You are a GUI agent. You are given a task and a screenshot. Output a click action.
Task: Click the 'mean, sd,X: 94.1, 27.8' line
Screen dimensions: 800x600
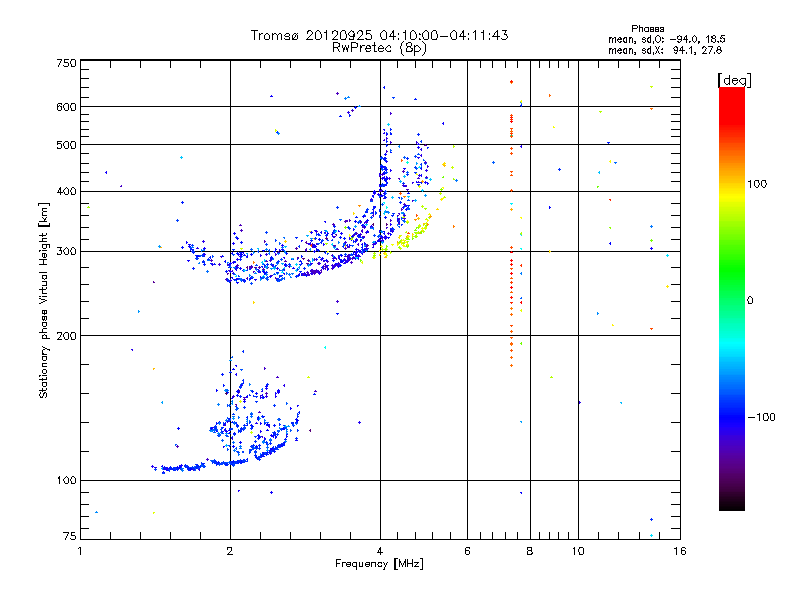coord(665,50)
